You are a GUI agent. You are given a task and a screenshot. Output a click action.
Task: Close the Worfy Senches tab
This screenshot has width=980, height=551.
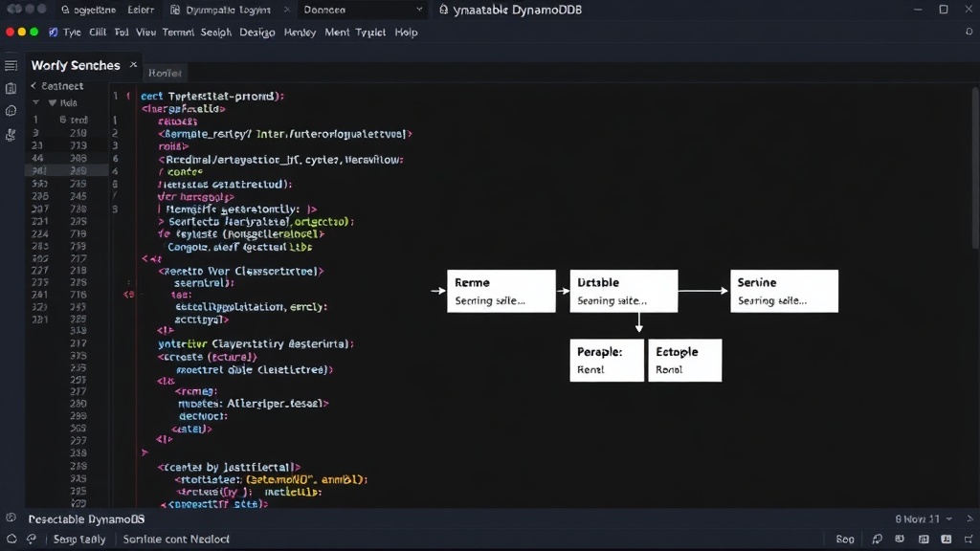pos(133,64)
